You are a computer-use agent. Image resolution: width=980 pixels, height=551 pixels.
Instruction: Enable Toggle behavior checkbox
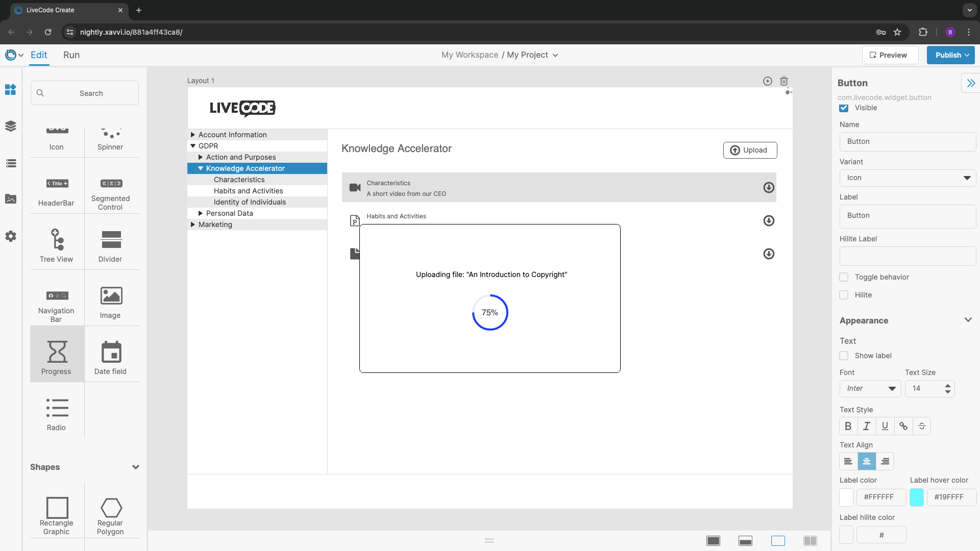point(844,277)
